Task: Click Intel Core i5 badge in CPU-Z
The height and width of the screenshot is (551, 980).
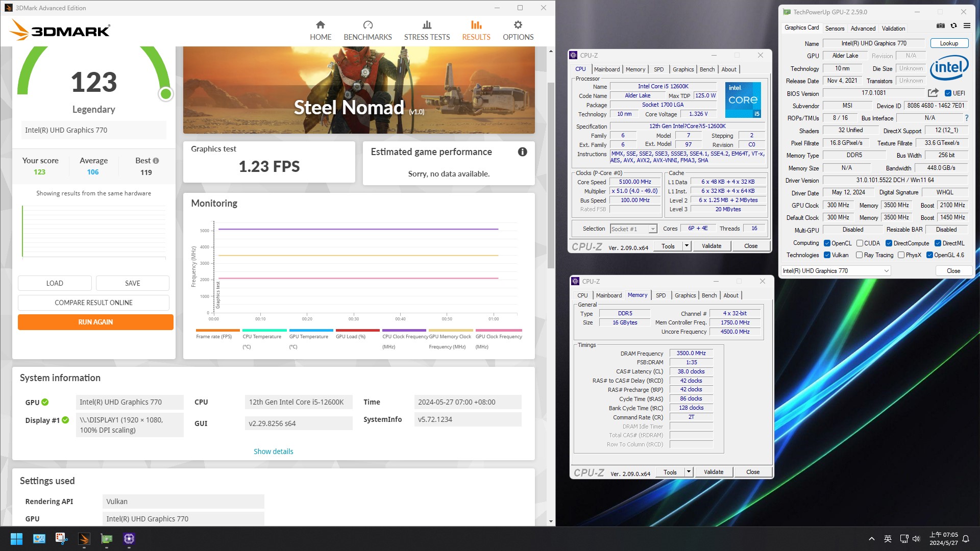Action: coord(743,100)
